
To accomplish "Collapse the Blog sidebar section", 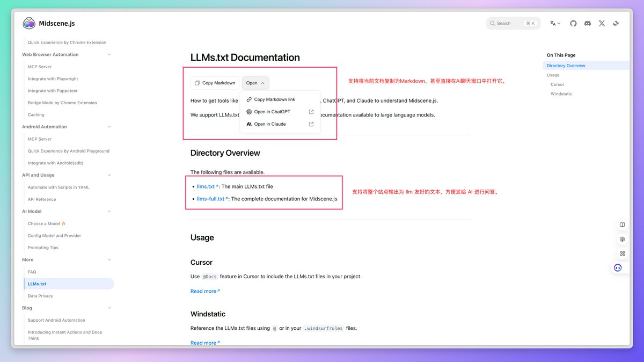I will 109,308.
